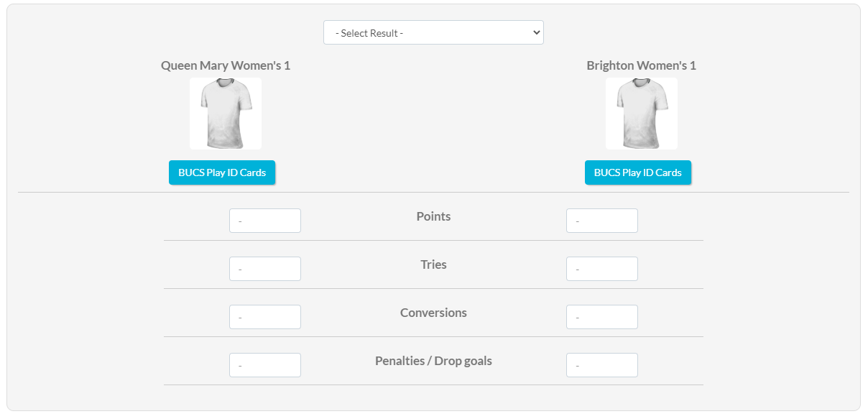Screen dimensions: 868x419
Task: Click Queen Mary Conversions field
Action: (x=265, y=317)
